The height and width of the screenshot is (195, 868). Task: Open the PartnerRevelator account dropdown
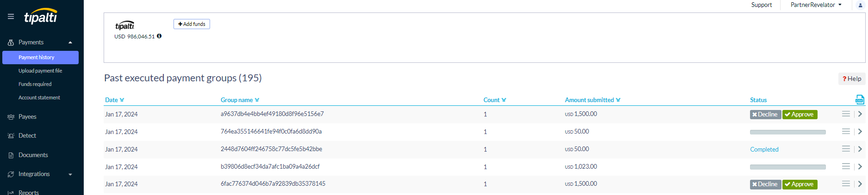(816, 5)
